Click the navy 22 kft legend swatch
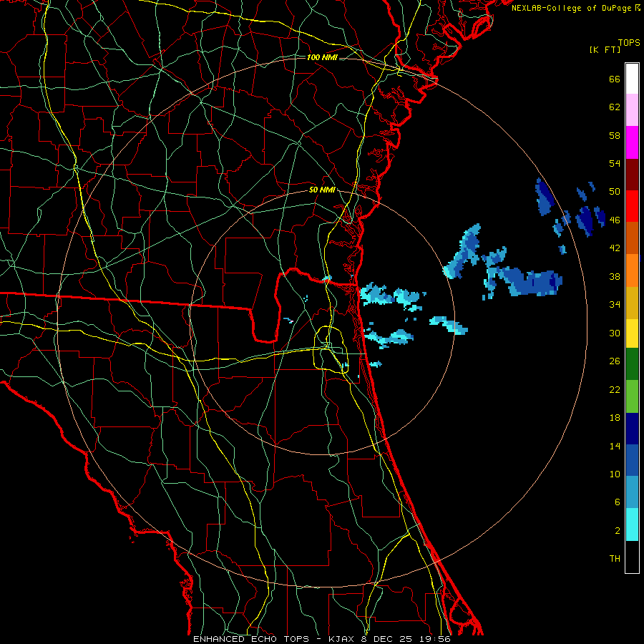Viewport: 644px width, 644px height. click(x=632, y=429)
